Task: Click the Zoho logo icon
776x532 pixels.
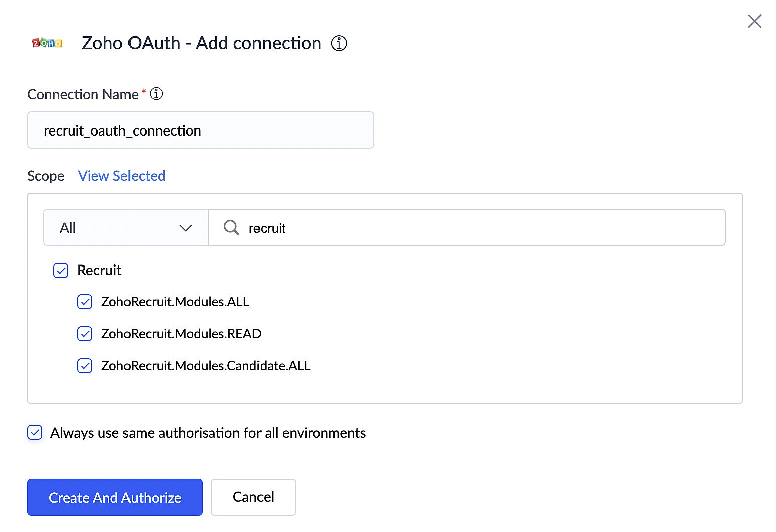Action: pyautogui.click(x=47, y=43)
